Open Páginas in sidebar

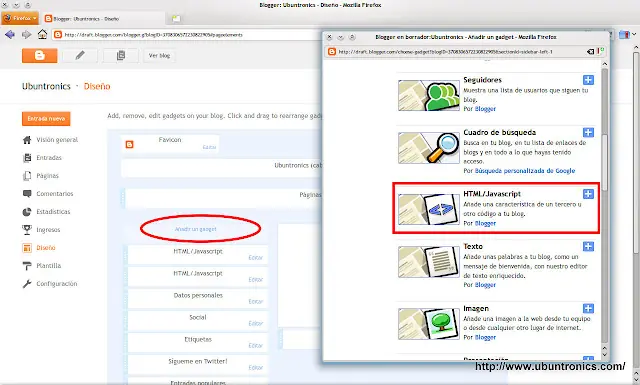coord(47,176)
